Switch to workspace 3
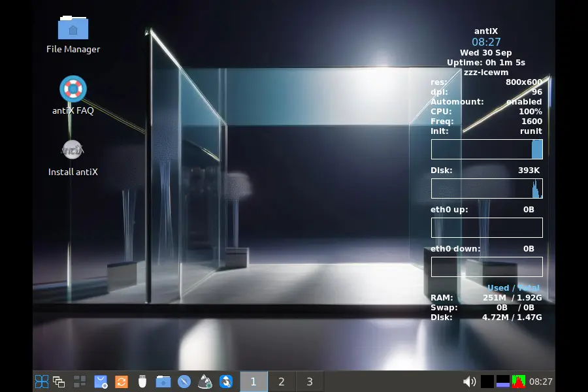 310,382
